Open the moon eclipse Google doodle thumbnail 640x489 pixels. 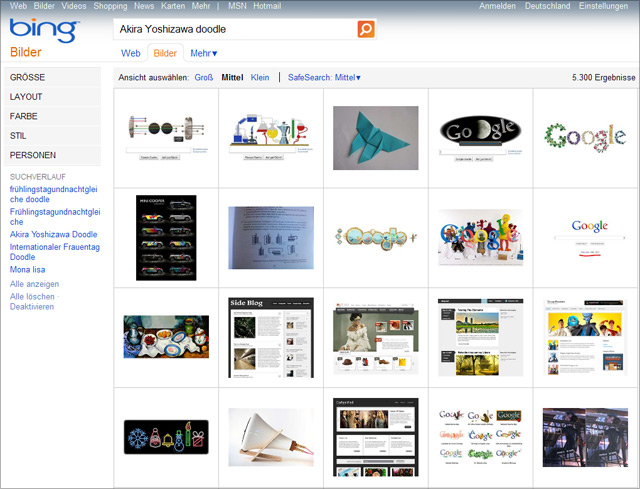tap(480, 138)
